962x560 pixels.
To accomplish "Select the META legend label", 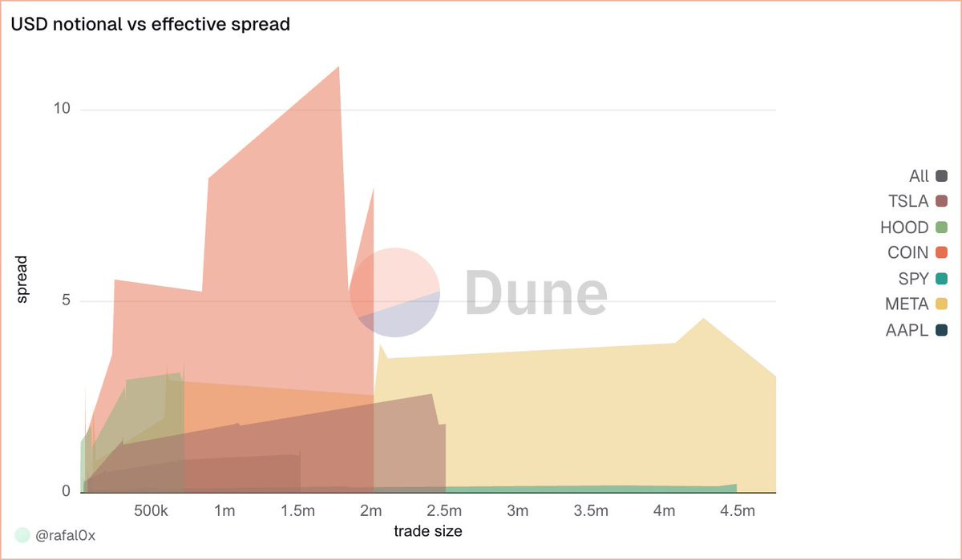I will click(x=907, y=304).
